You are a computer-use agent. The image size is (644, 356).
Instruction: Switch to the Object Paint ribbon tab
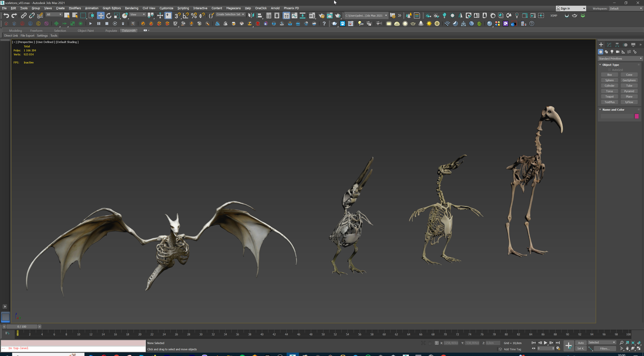pos(86,31)
